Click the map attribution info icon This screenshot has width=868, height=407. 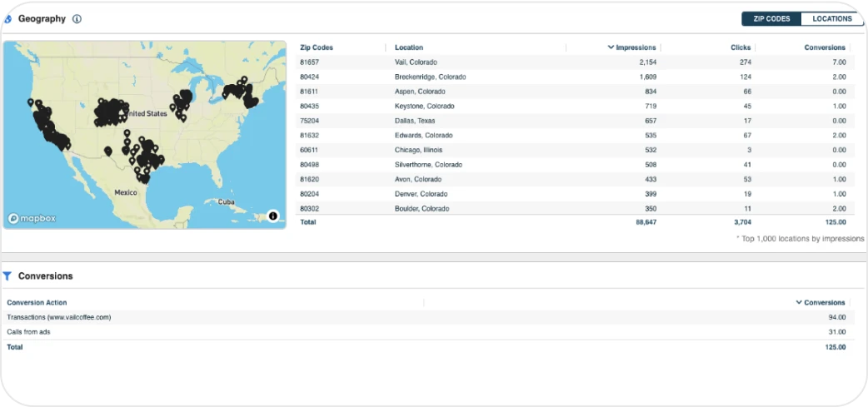click(x=272, y=216)
